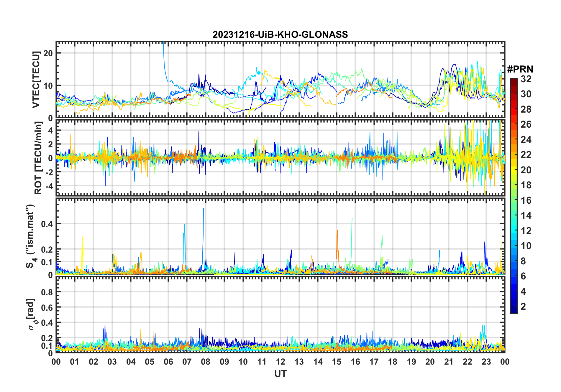Select colorbar tick label 8
Image resolution: width=561 pixels, height=392 pixels.
pyautogui.click(x=523, y=261)
